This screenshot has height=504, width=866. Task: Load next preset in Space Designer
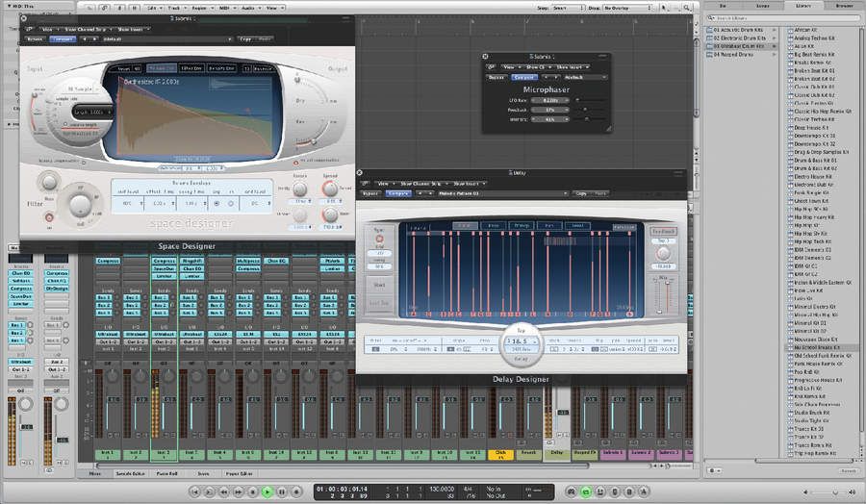tap(92, 39)
